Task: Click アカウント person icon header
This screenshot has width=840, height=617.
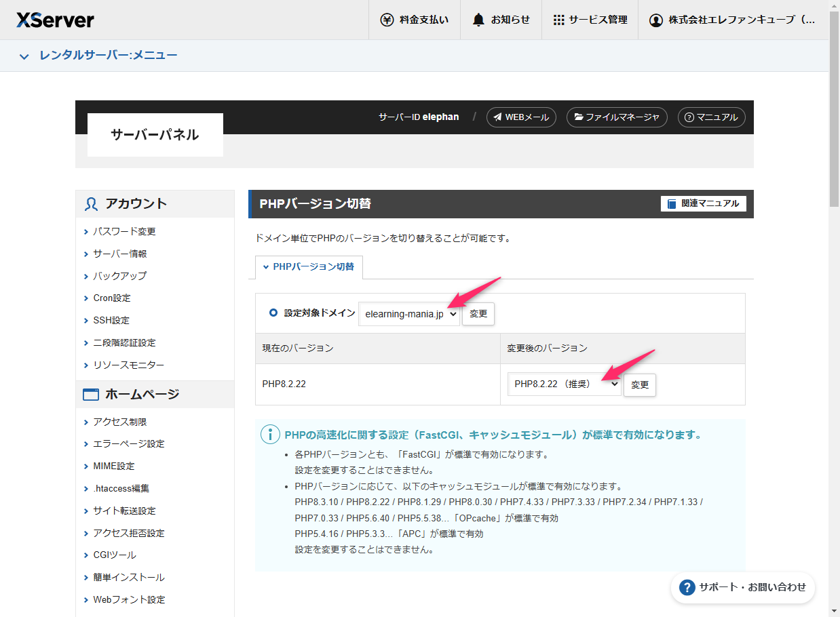Action: [x=91, y=204]
